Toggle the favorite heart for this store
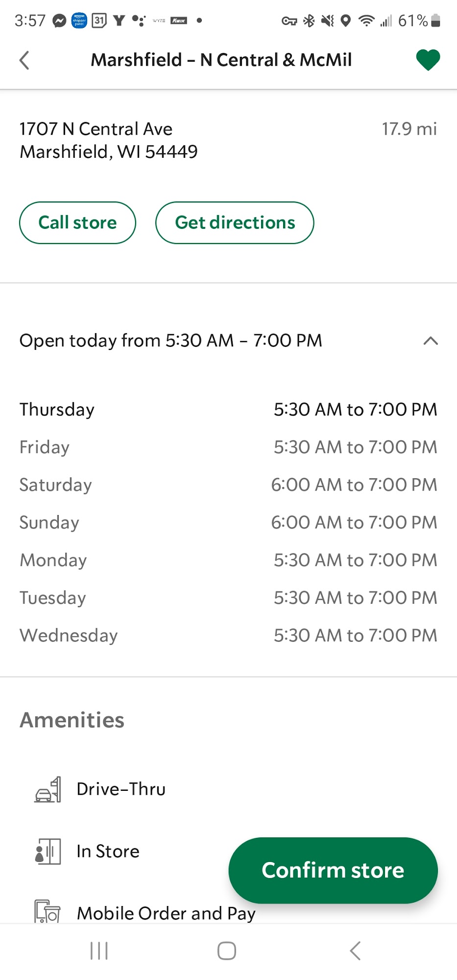This screenshot has width=457, height=980. tap(428, 60)
